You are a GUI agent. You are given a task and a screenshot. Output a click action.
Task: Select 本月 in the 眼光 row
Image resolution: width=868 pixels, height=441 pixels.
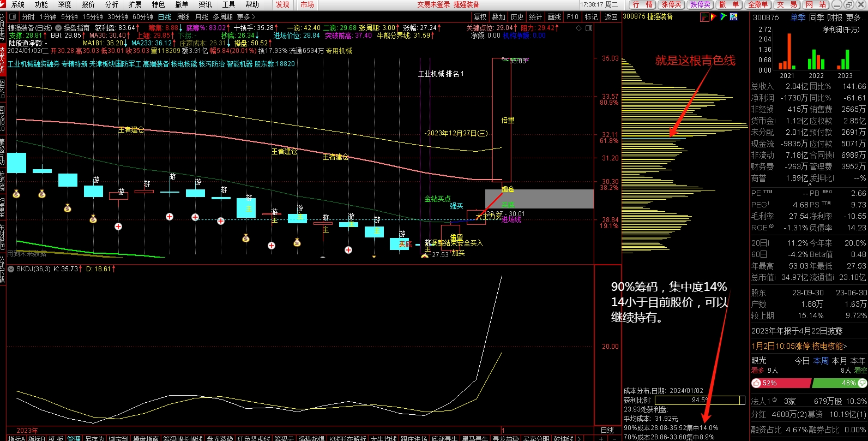coord(840,361)
